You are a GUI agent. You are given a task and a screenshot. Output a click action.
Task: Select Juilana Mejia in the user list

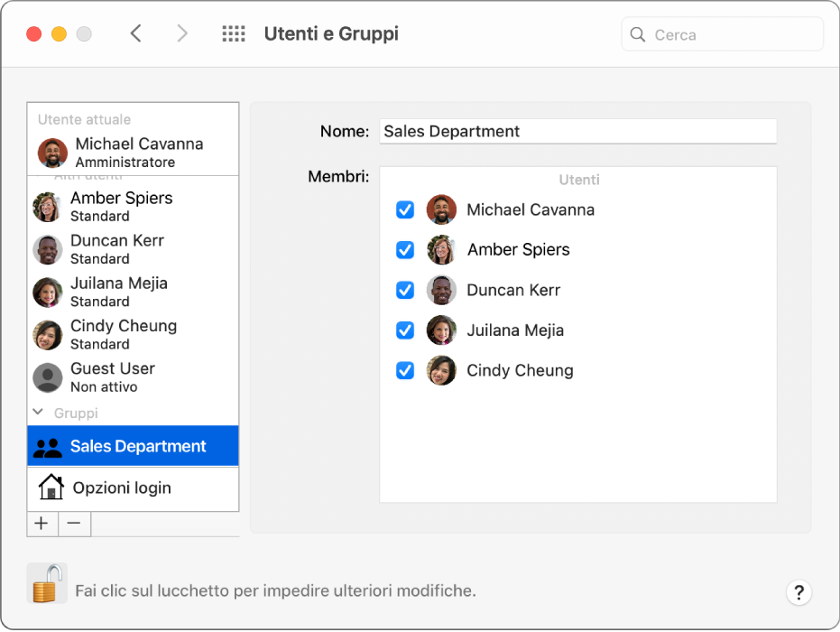tap(118, 291)
